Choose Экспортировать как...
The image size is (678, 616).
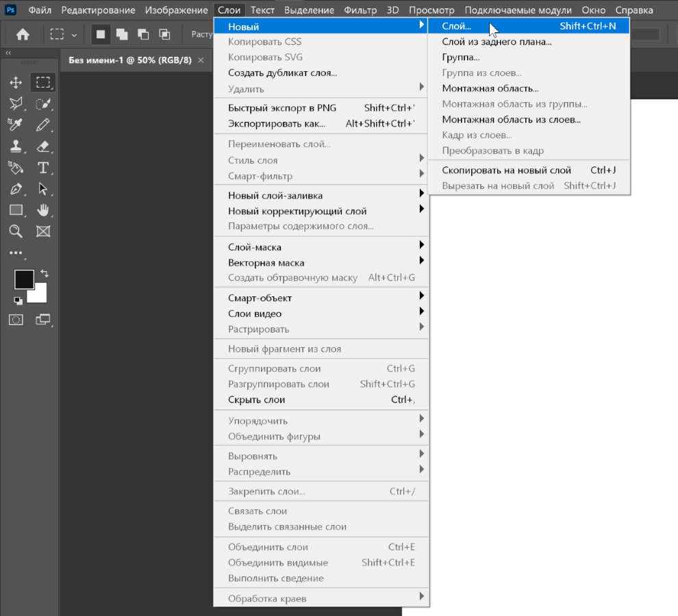pyautogui.click(x=321, y=124)
